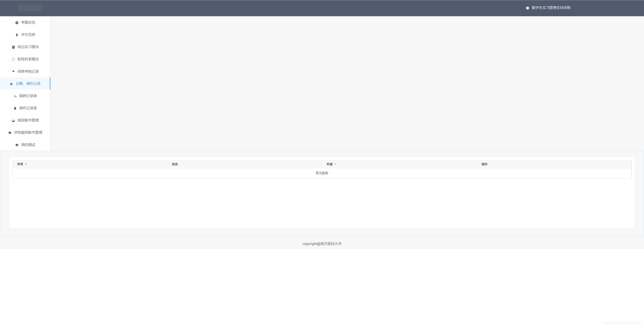Viewport: 644px width, 326px height.
Task: Open the 学生信息 menu item
Action: pyautogui.click(x=25, y=35)
